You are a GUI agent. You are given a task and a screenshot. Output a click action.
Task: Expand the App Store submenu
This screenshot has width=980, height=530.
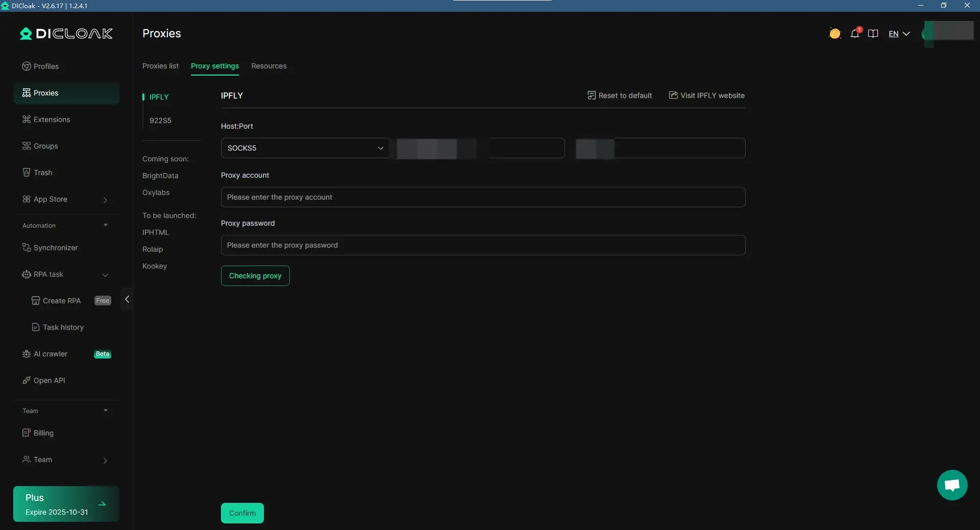point(105,200)
